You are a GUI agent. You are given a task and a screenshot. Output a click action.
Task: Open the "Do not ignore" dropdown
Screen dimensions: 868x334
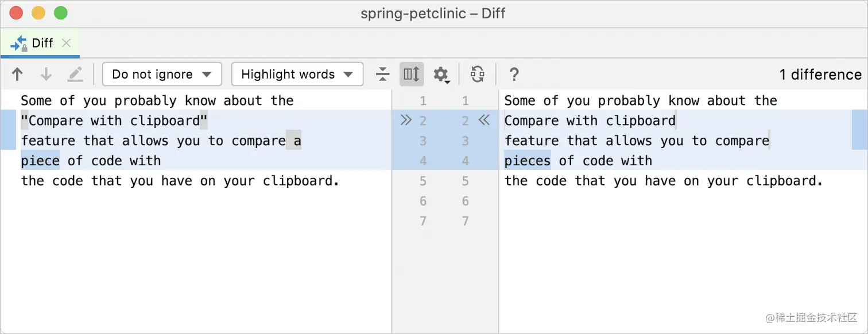tap(162, 74)
